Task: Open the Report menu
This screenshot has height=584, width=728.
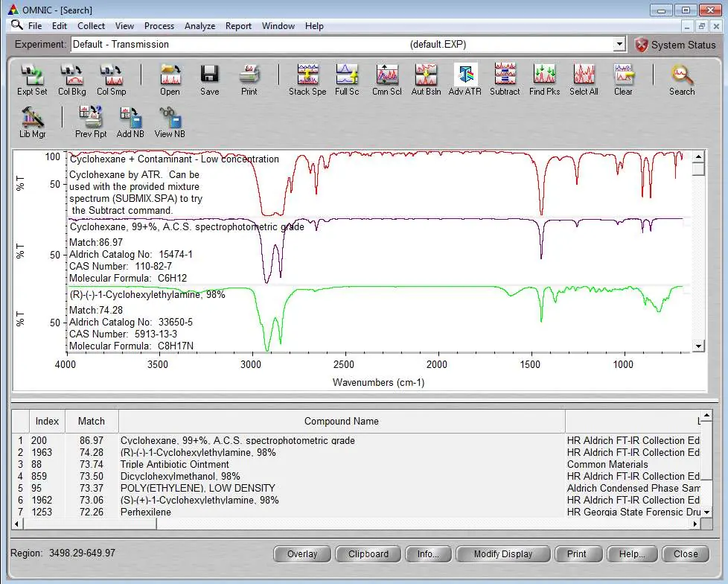Action: point(239,26)
